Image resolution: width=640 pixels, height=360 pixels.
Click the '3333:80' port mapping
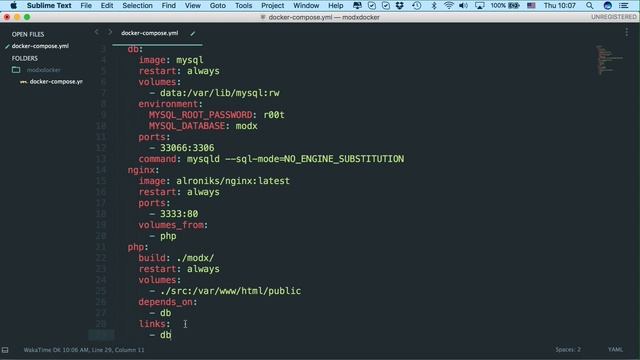pyautogui.click(x=179, y=214)
